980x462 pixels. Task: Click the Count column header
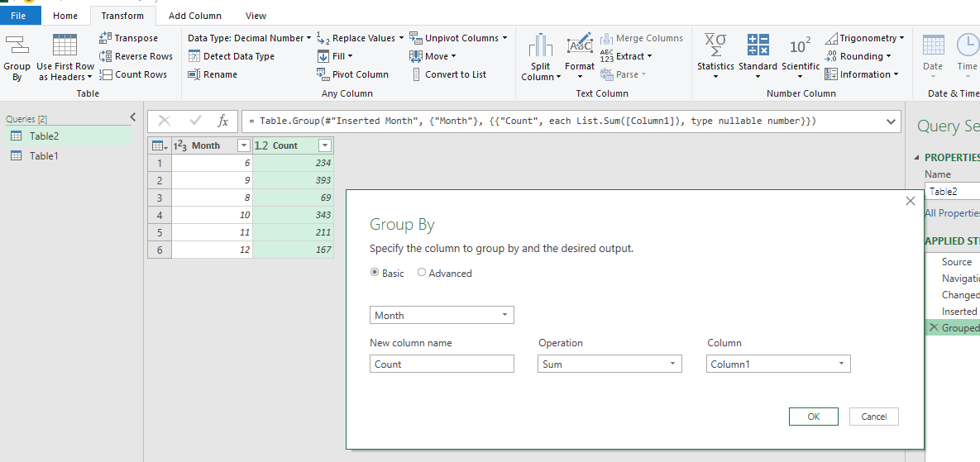(x=293, y=145)
